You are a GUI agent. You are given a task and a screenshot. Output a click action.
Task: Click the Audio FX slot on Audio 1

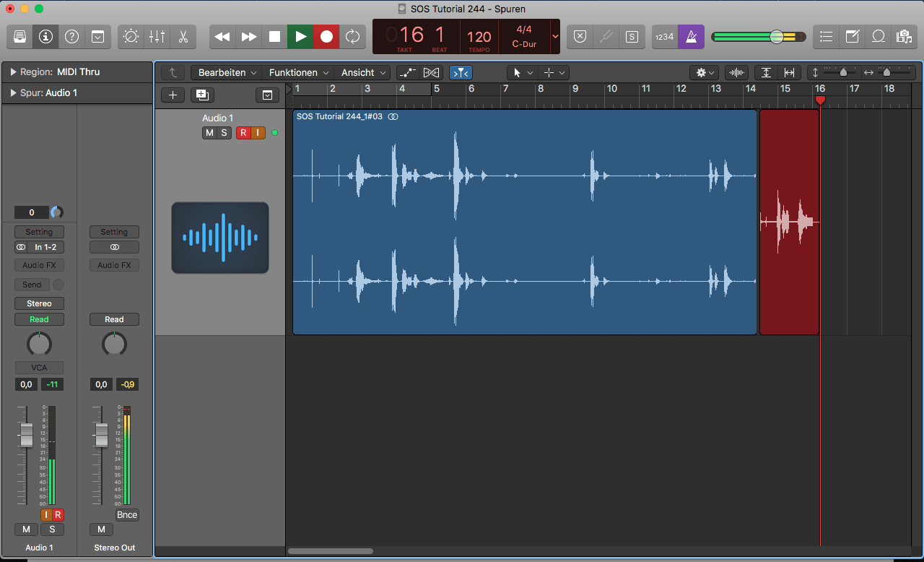tap(39, 265)
